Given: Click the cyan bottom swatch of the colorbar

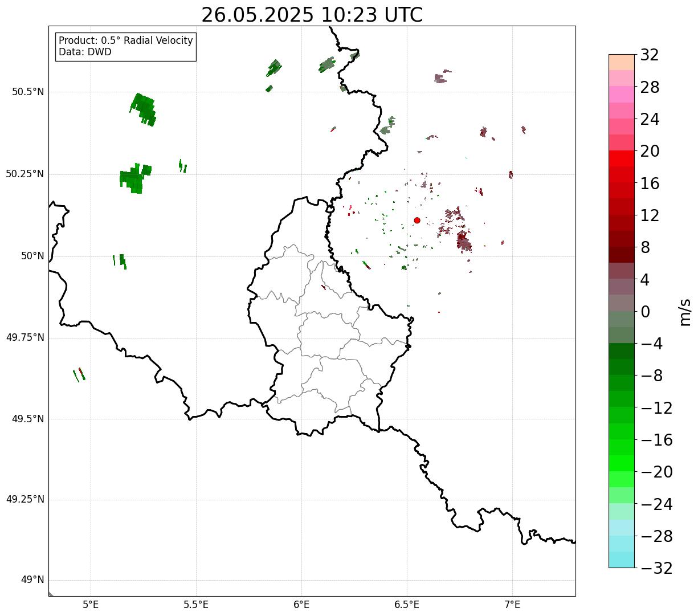Looking at the screenshot, I should [622, 560].
